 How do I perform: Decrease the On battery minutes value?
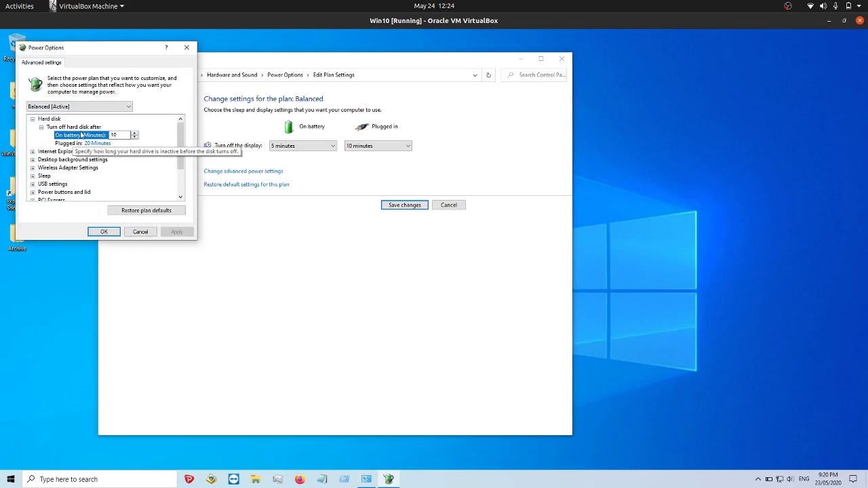(x=134, y=138)
